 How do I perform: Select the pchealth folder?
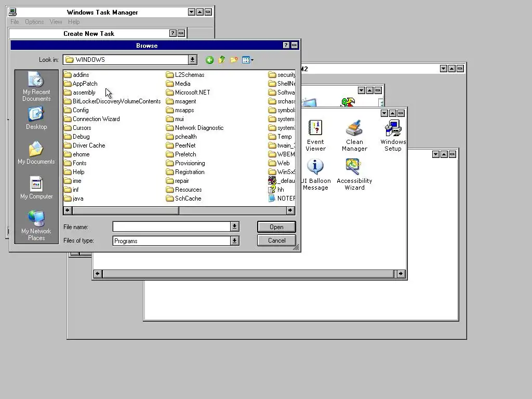click(x=181, y=137)
